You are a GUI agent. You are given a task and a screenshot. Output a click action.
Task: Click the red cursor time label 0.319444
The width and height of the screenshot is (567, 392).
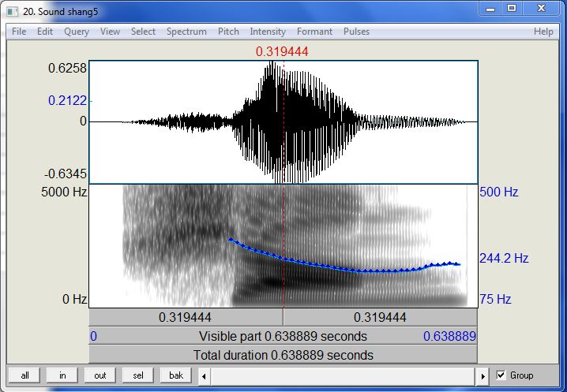282,52
